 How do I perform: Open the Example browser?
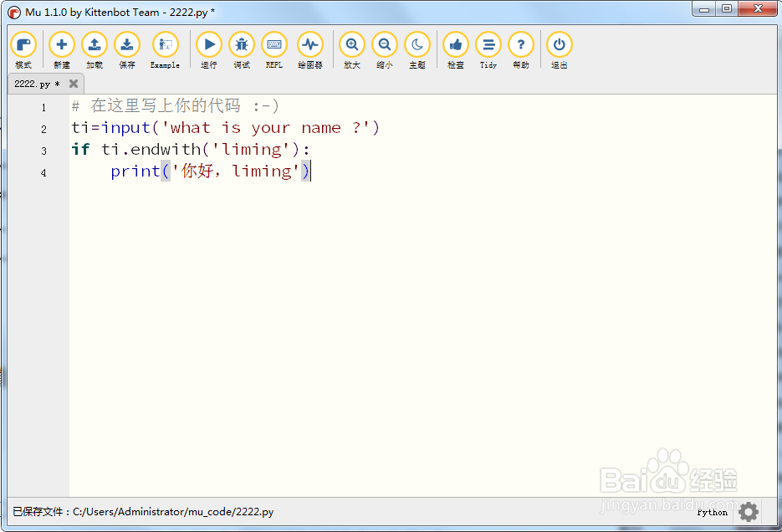[164, 45]
